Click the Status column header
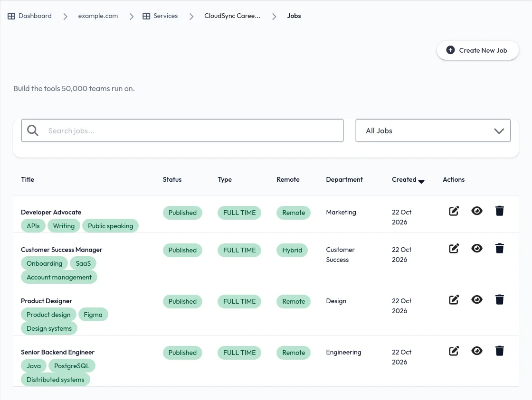The width and height of the screenshot is (532, 400). click(x=172, y=179)
